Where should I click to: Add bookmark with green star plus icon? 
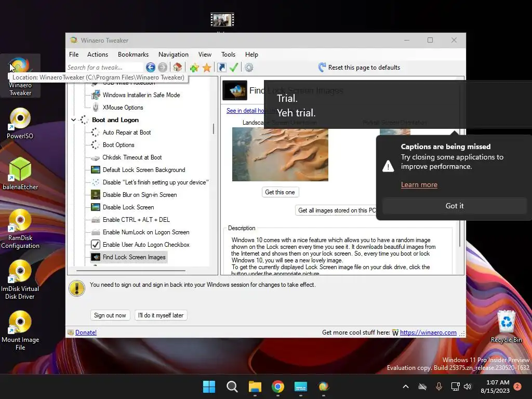(x=194, y=68)
